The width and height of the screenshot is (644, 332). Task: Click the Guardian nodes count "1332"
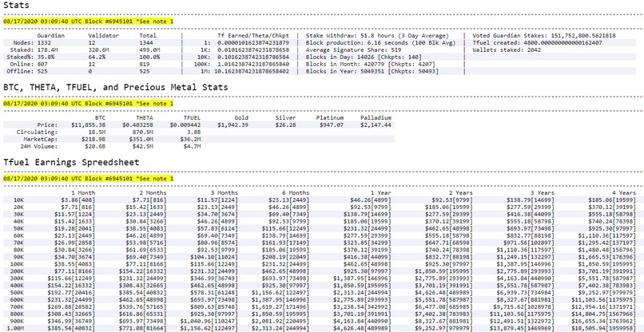pyautogui.click(x=44, y=42)
